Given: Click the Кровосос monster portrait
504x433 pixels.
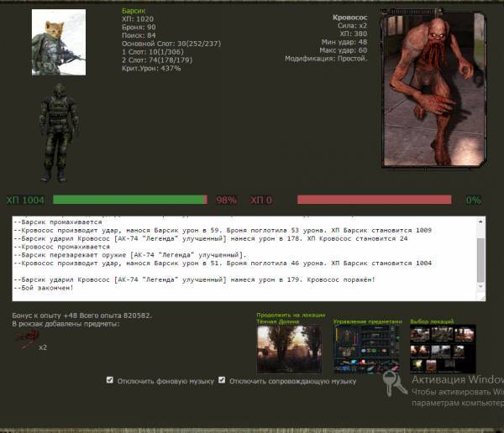Looking at the screenshot, I should point(428,88).
